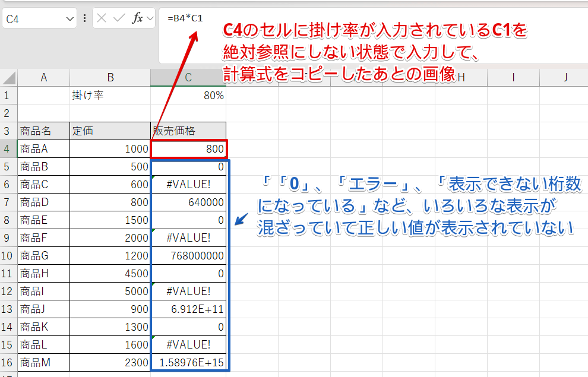
Task: Select 商品F #VALUE! error cell
Action: click(x=188, y=237)
